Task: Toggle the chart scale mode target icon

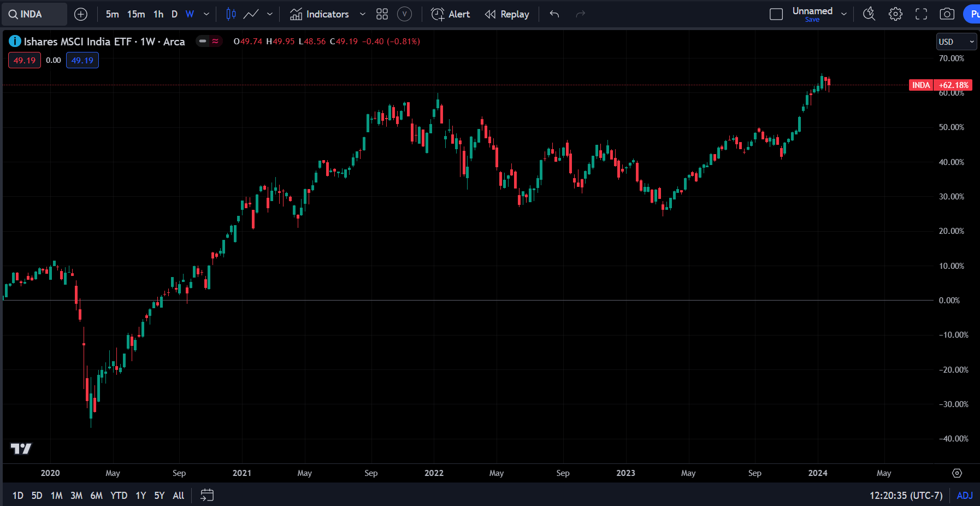Action: (957, 473)
